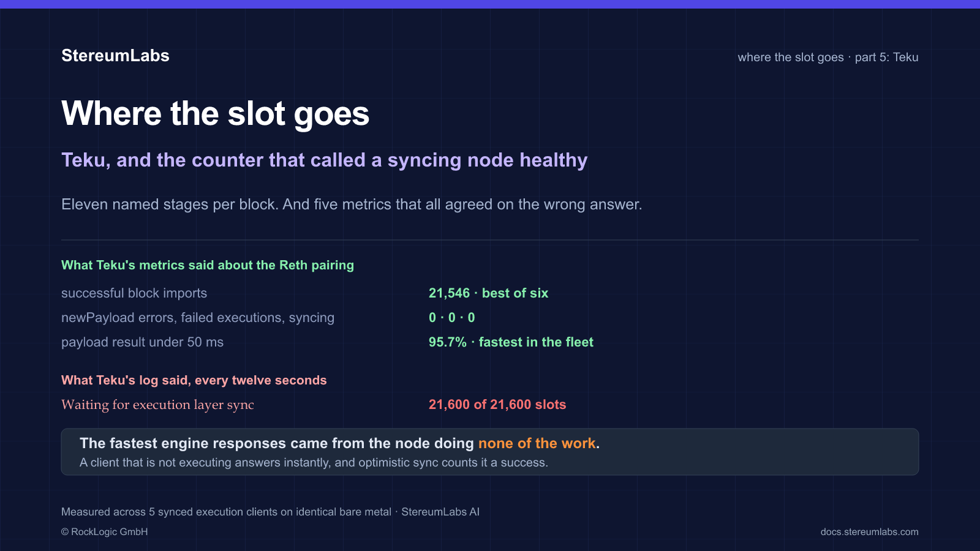
Task: Click the 'part 5: Teku' header label
Action: [x=886, y=57]
